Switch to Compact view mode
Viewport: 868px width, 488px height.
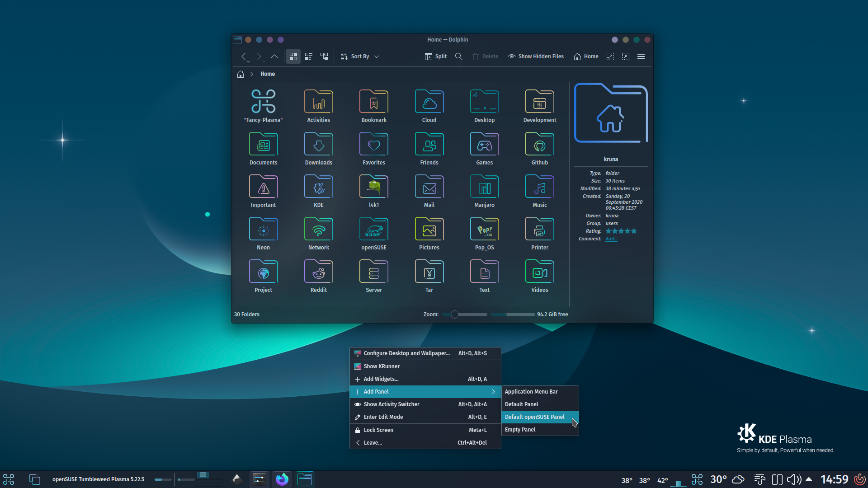[309, 56]
